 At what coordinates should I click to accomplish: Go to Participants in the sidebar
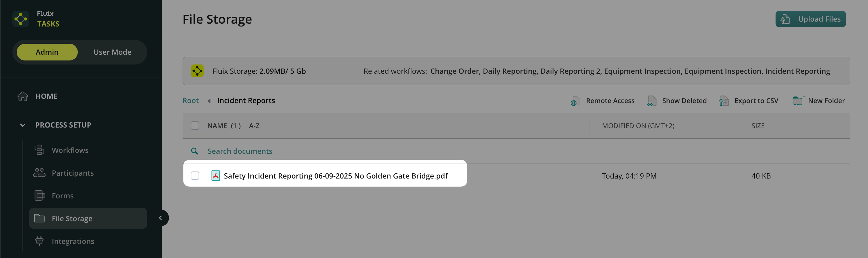point(73,173)
